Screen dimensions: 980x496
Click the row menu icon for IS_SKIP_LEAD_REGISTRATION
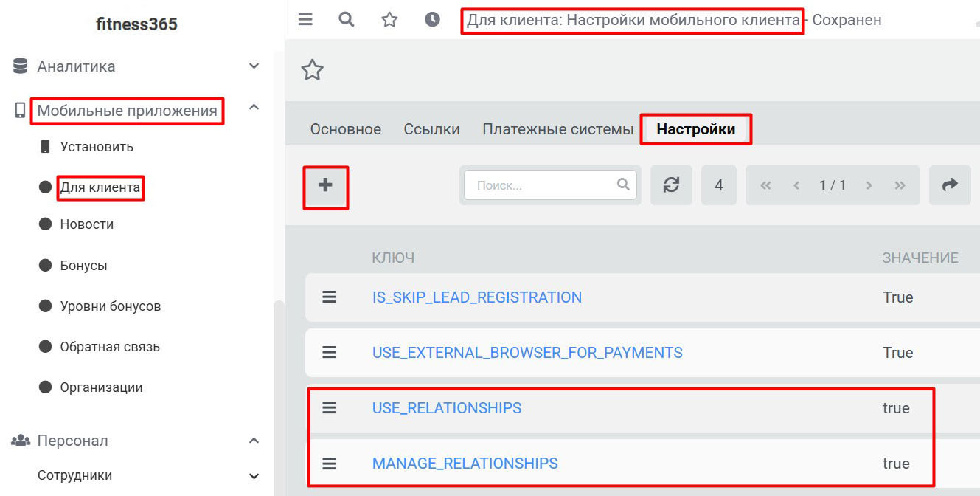[x=330, y=297]
